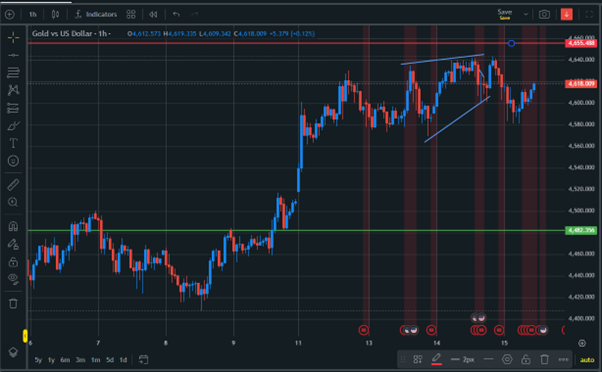Take a chart snapshot with camera icon

point(544,15)
